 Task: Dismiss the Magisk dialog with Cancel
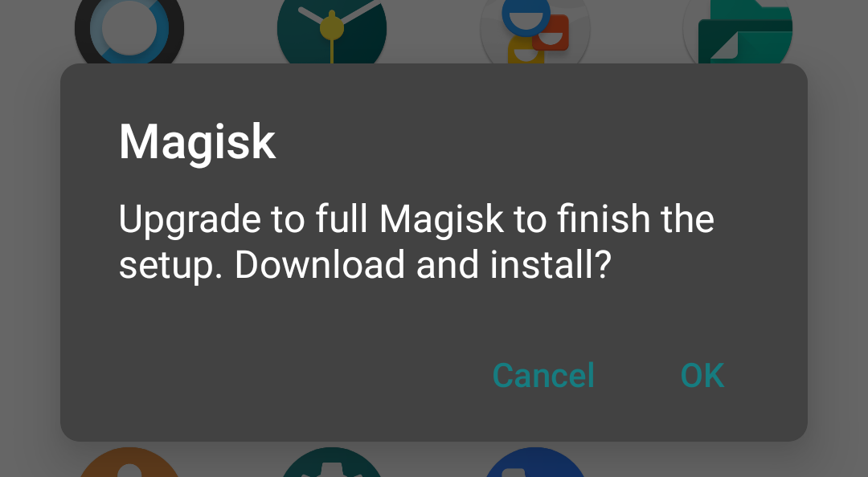pyautogui.click(x=543, y=376)
